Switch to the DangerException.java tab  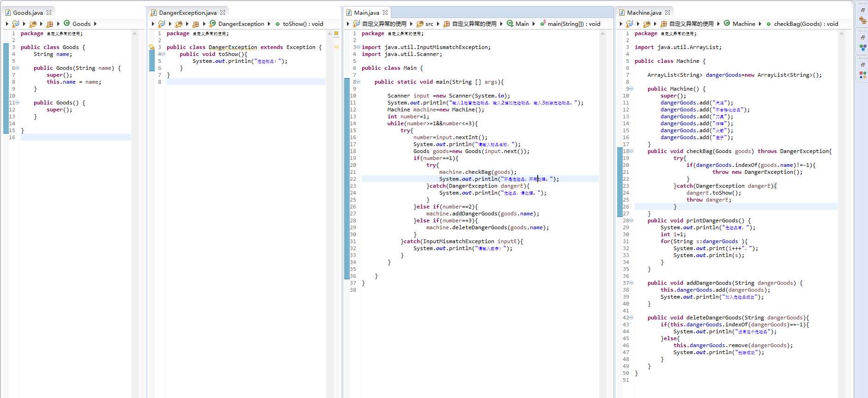(x=188, y=12)
